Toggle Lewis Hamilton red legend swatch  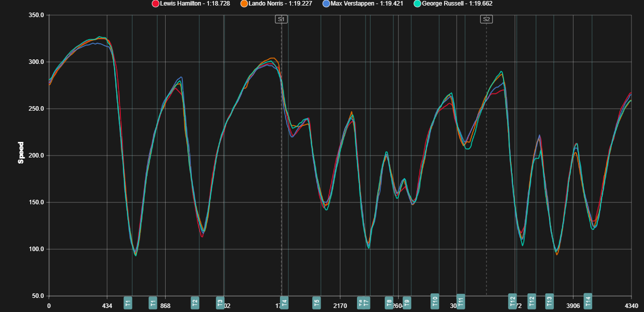[155, 4]
